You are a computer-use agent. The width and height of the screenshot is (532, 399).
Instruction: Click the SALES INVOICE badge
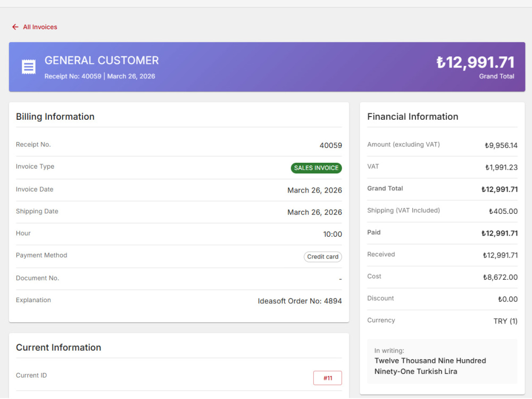[x=316, y=168]
